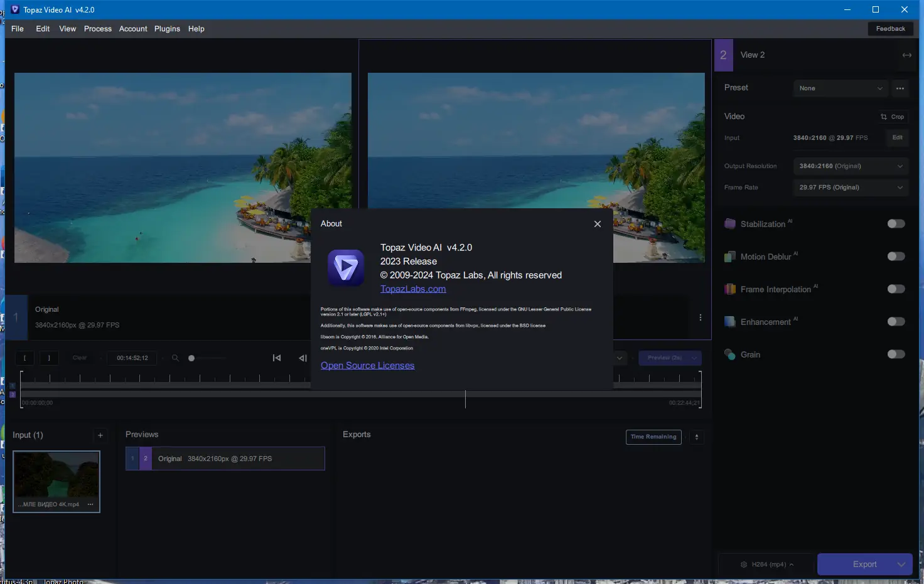Screen dimensions: 924x584
Task: Select the 4K.mp4 input thumbnail
Action: tap(56, 482)
